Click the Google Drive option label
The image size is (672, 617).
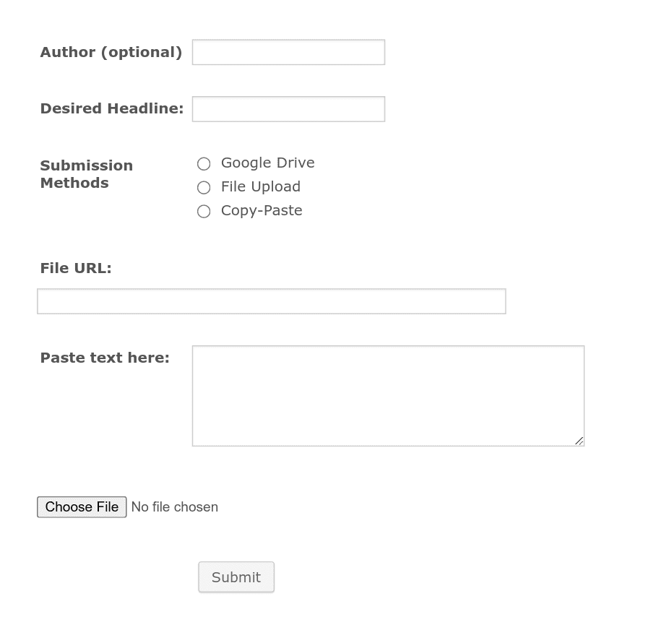[267, 163]
